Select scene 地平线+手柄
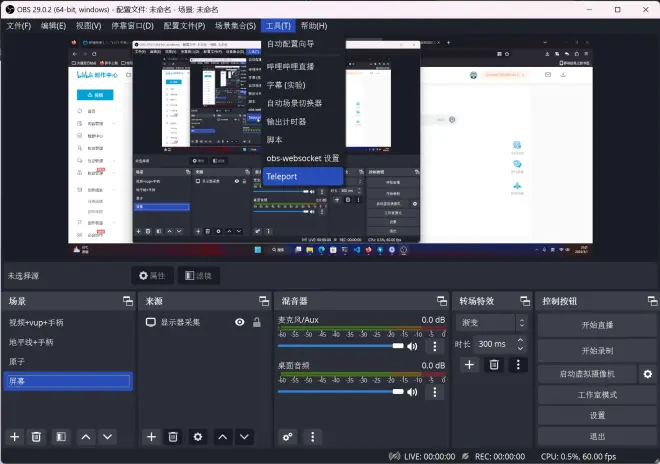Image resolution: width=660 pixels, height=464 pixels. [68, 342]
